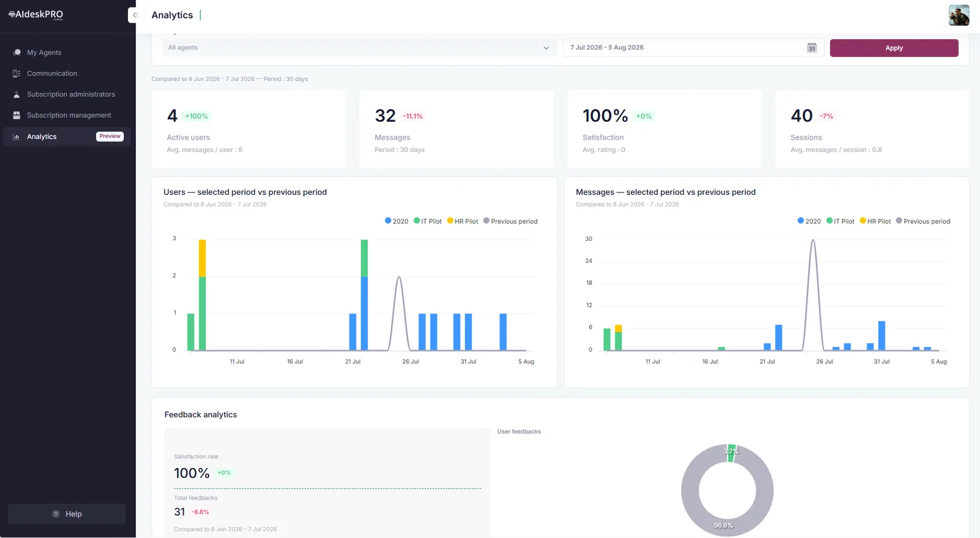Screen dimensions: 980x538
Task: Click the Total feedbacks value 31
Action: (179, 512)
